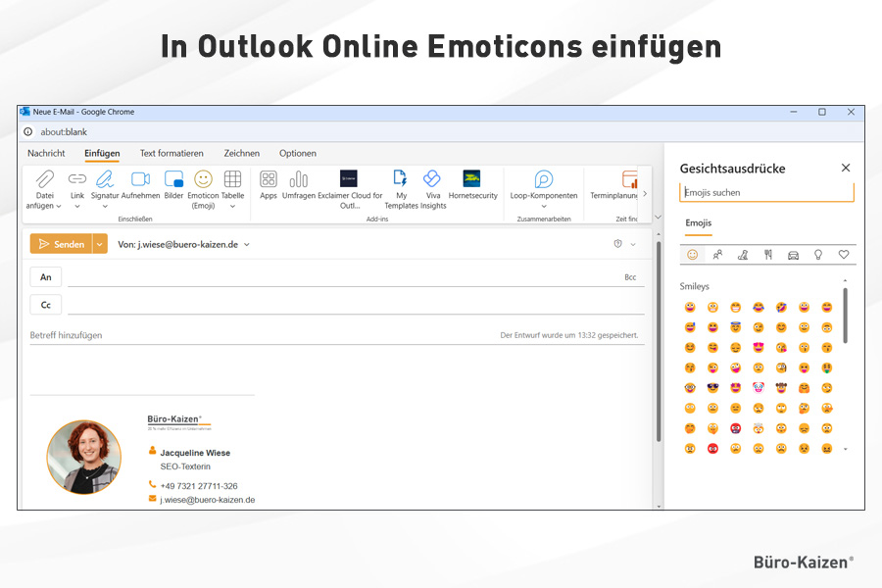
Task: Open the Optionen tab
Action: point(298,153)
